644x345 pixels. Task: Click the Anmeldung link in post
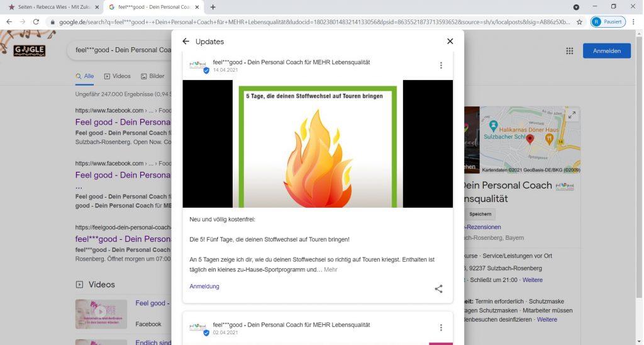click(204, 286)
